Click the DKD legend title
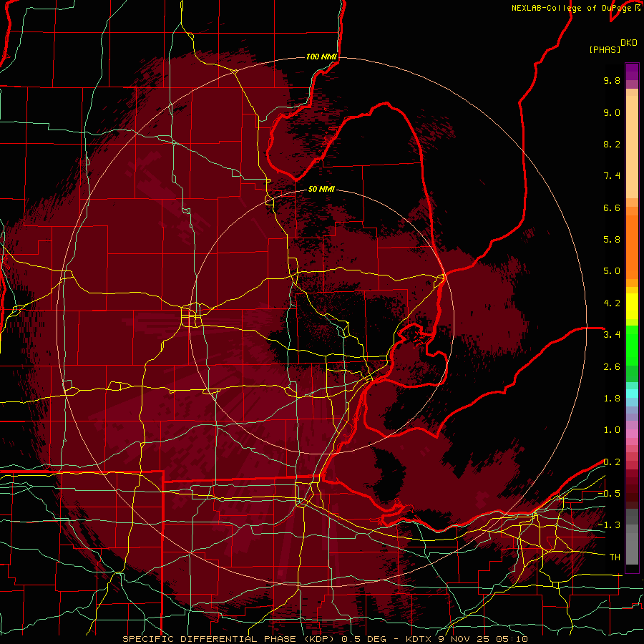This screenshot has height=644, width=644. pos(629,43)
